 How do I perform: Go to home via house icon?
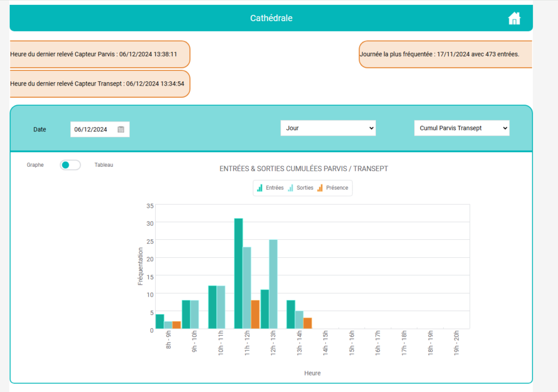coord(514,19)
